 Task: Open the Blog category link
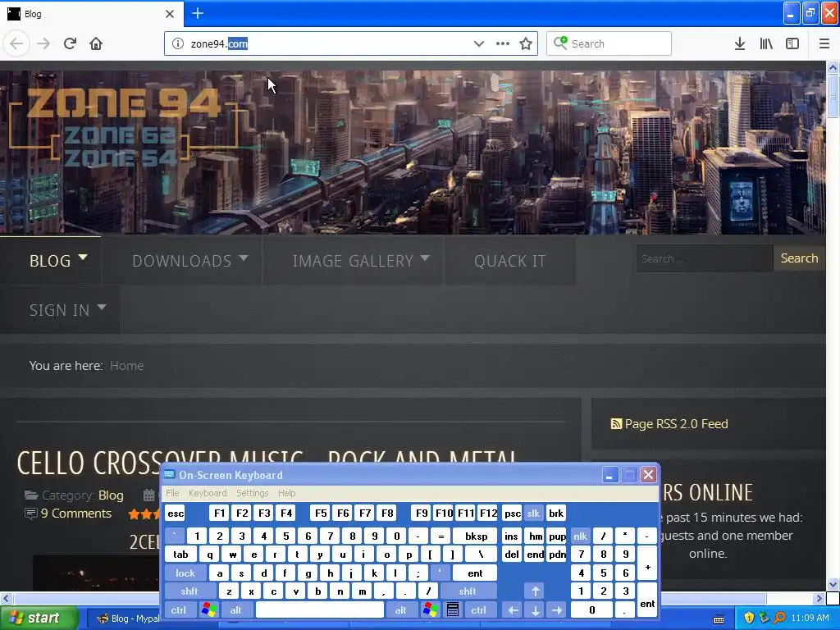pos(111,495)
